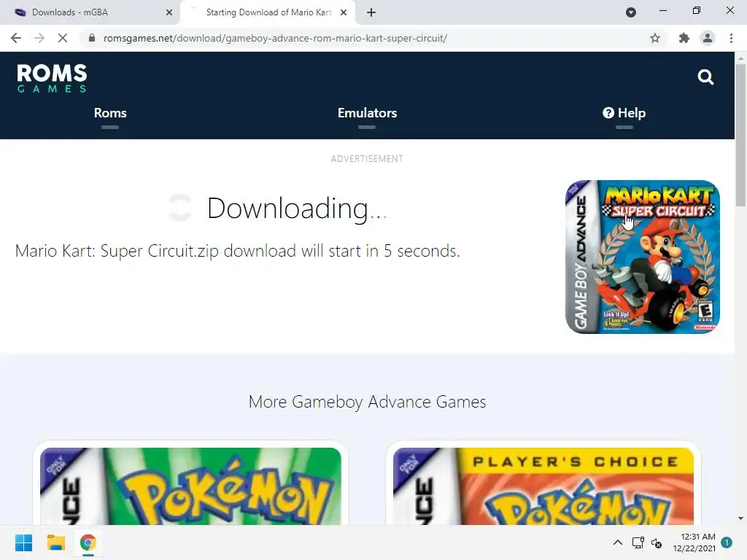Click the 'More Gameboy Advance Games' heading

pos(368,402)
